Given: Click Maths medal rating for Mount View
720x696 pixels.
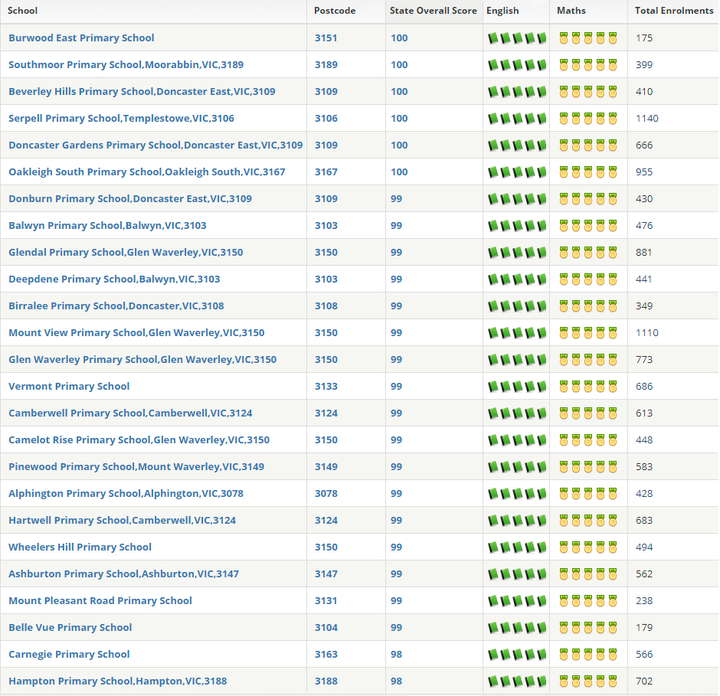Looking at the screenshot, I should pos(588,333).
